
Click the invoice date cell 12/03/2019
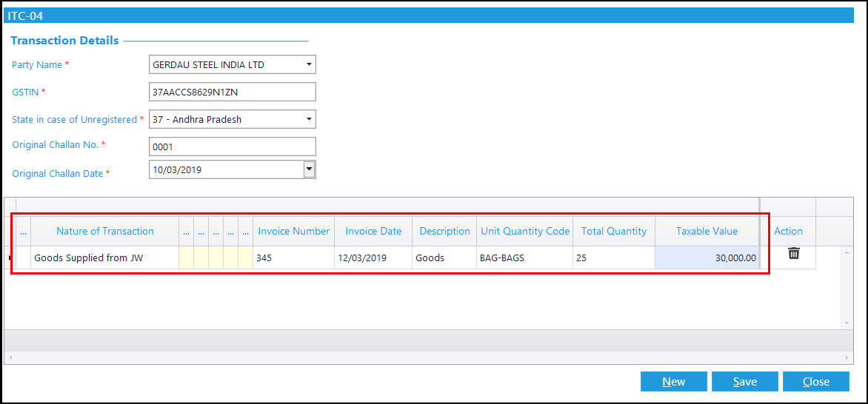(x=373, y=258)
